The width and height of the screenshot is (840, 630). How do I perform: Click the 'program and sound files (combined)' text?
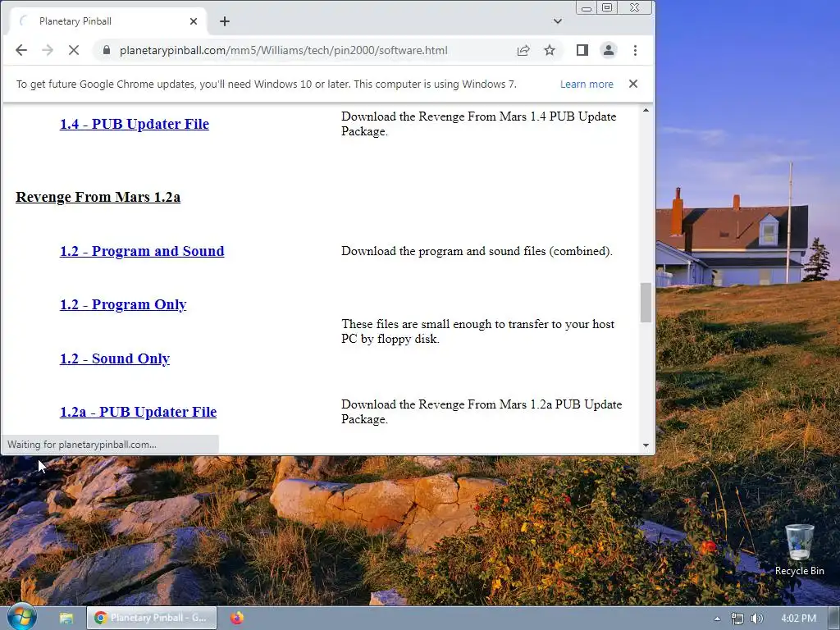(x=477, y=251)
